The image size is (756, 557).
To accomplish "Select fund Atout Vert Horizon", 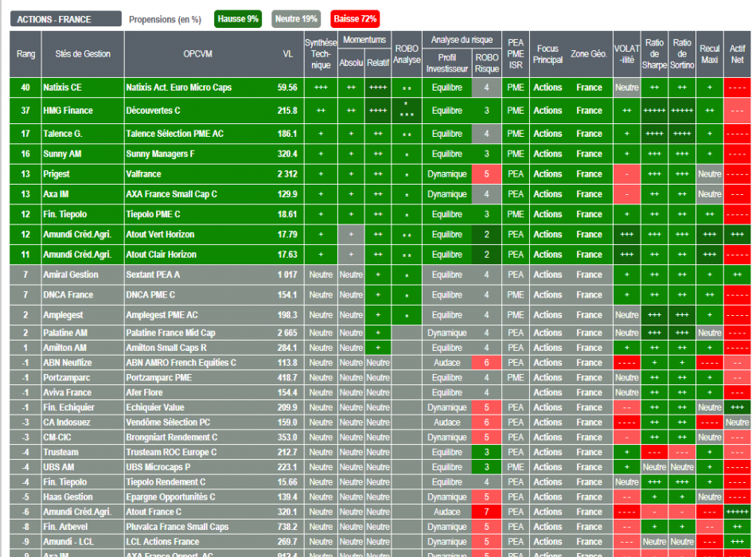I will tap(160, 235).
